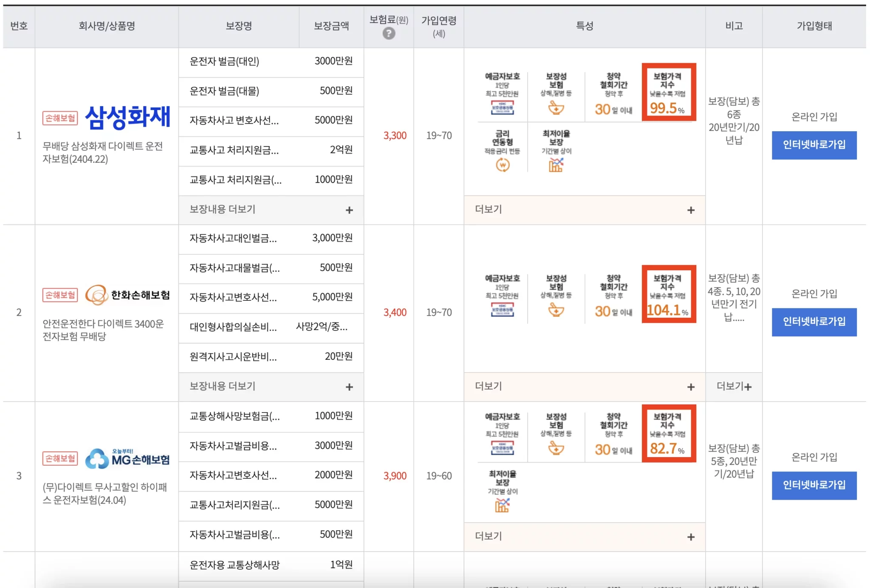Click Hanwha depositor protection icon

pyautogui.click(x=502, y=310)
